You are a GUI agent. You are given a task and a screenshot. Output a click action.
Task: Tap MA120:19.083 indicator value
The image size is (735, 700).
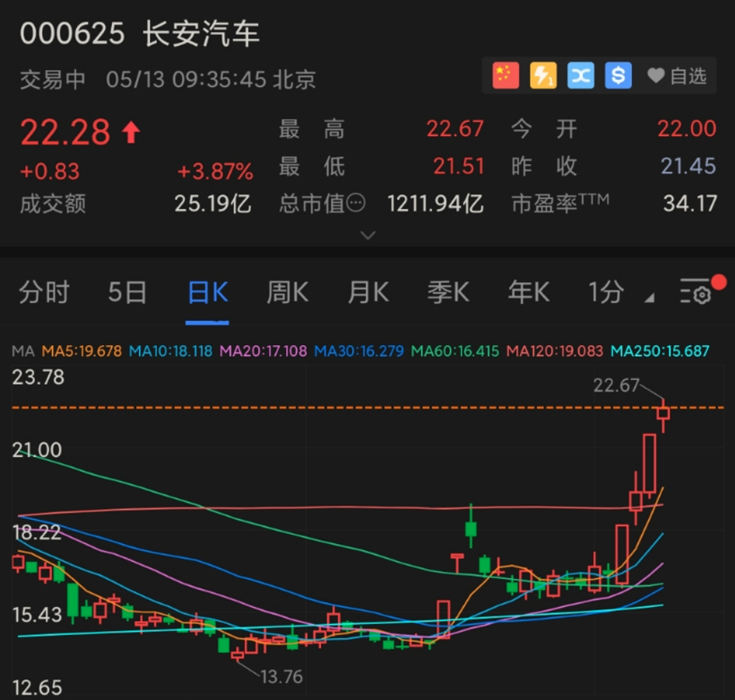pyautogui.click(x=555, y=350)
